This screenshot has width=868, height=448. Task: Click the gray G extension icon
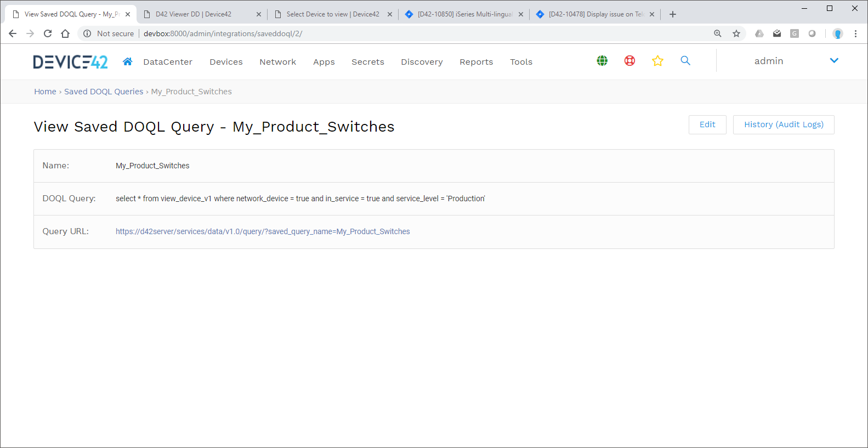[x=795, y=33]
